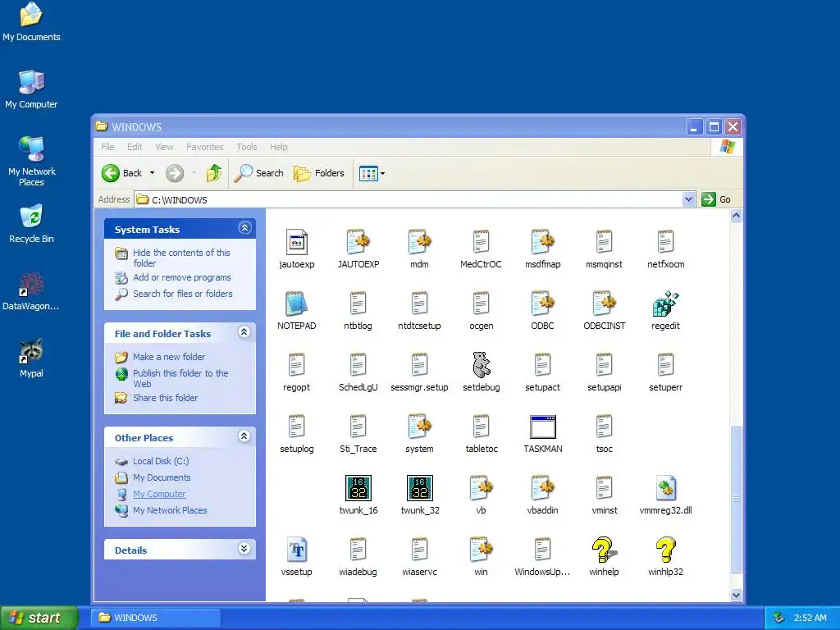
Task: Open the View menu
Action: (164, 147)
